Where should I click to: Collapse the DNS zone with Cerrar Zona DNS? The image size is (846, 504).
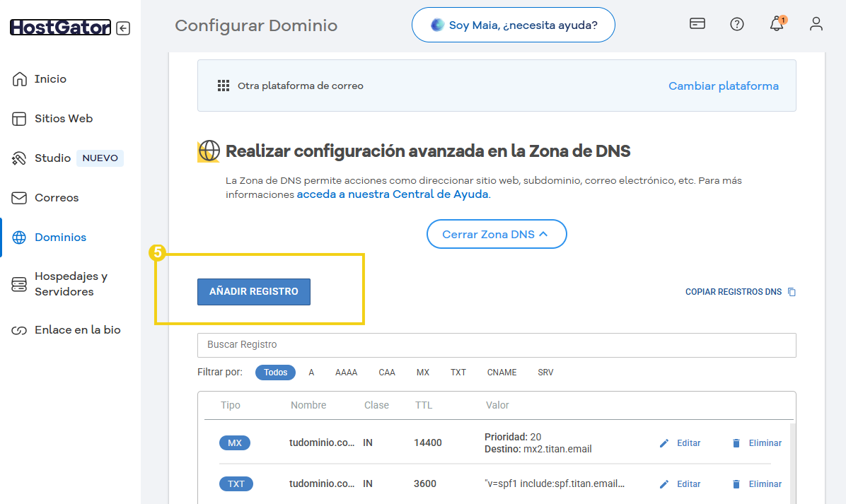(x=497, y=234)
